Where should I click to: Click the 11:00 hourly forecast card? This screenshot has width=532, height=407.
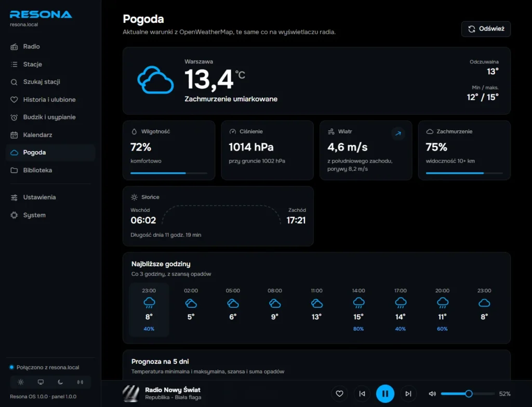(x=316, y=309)
